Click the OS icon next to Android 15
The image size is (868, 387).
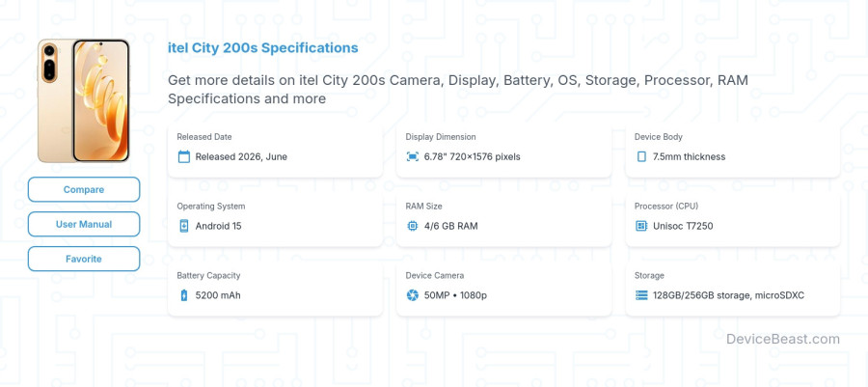(184, 226)
